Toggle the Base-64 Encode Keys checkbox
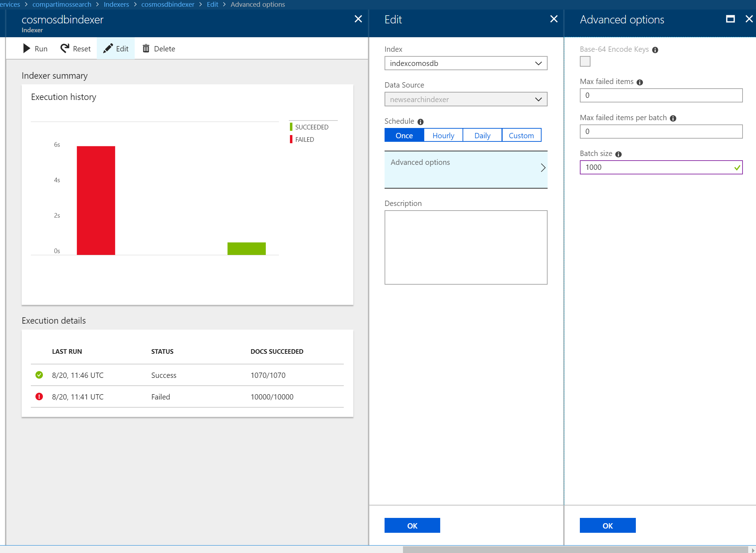The image size is (756, 553). [x=585, y=61]
